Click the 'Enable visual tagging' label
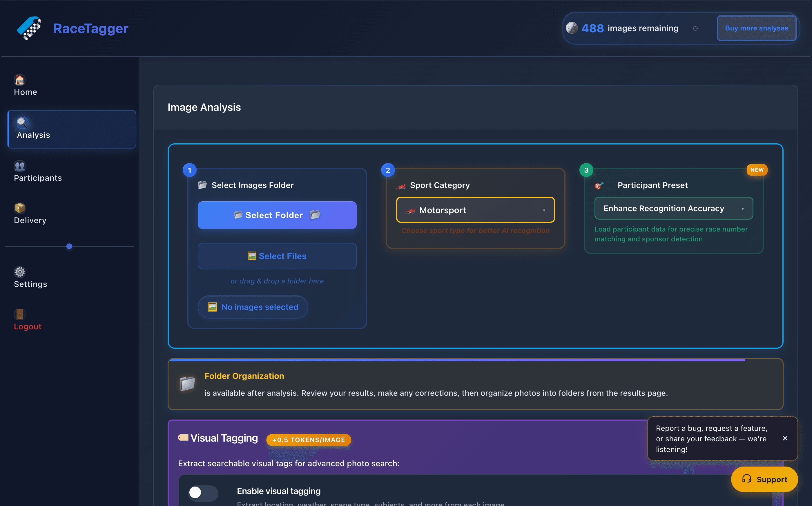 pos(279,491)
